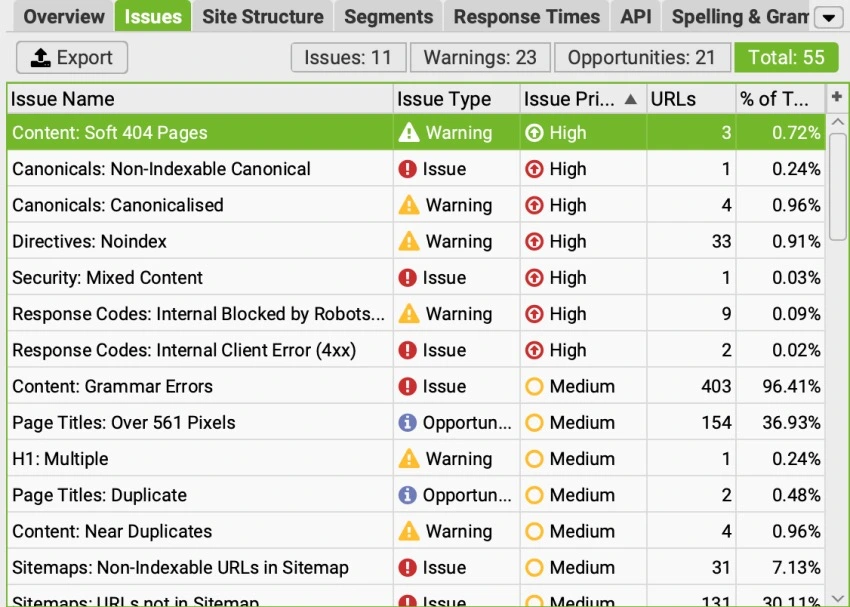Toggle the Issues: 11 filter
850x607 pixels.
[x=348, y=57]
